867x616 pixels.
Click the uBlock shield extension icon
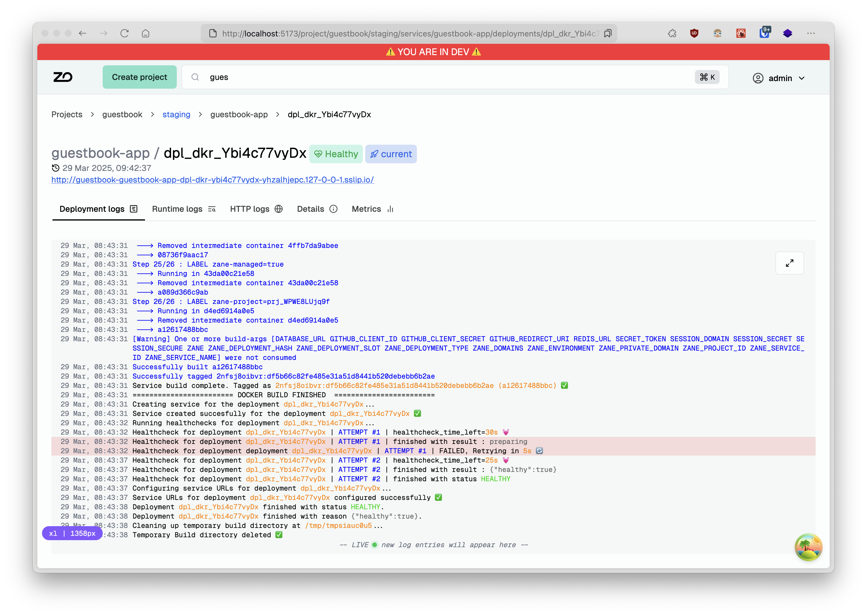coord(694,33)
